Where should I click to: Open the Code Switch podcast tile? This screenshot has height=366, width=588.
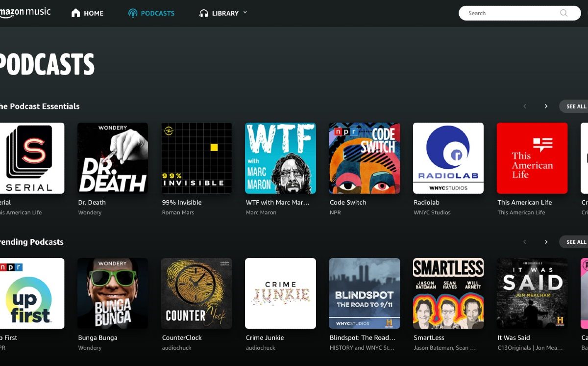point(365,158)
